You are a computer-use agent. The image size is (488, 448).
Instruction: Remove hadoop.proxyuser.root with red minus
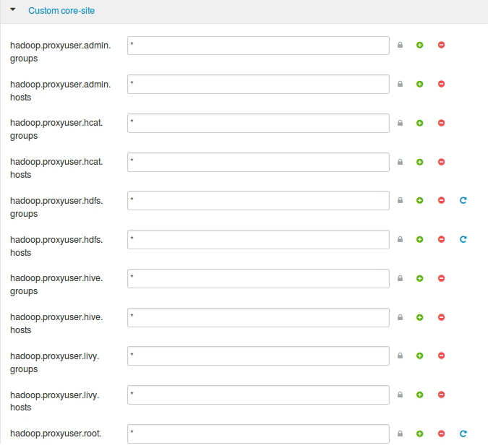[x=441, y=434]
